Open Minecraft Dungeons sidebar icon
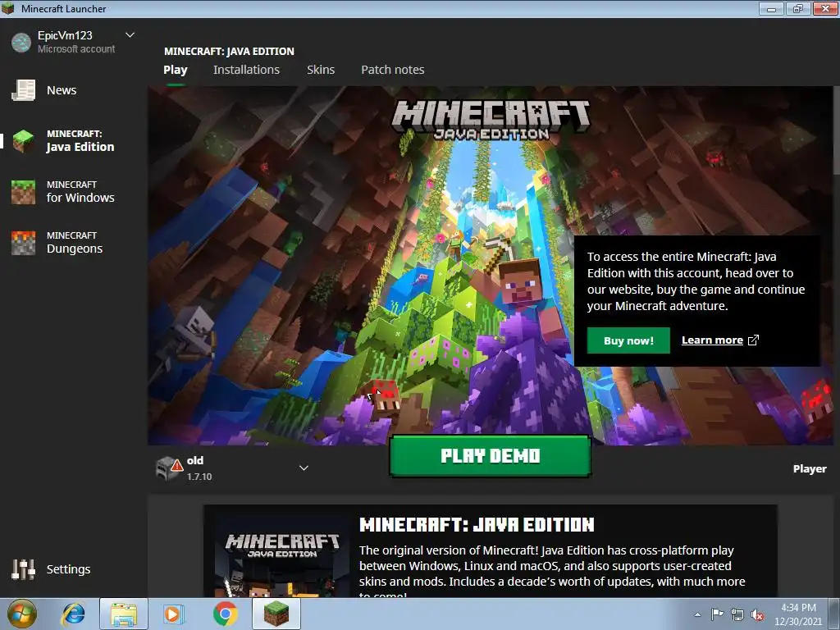The image size is (840, 630). (24, 243)
